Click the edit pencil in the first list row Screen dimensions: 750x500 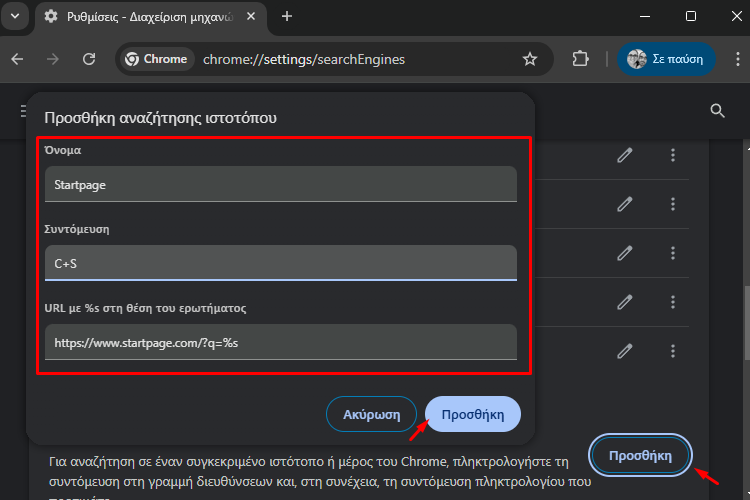tap(625, 156)
